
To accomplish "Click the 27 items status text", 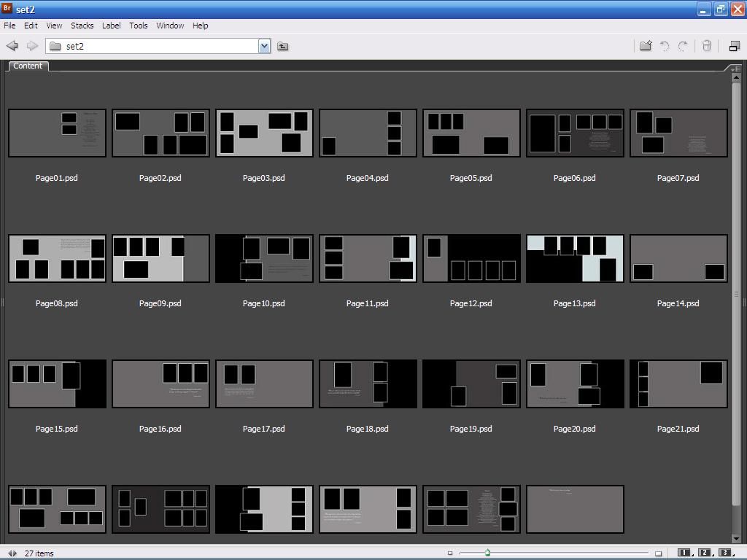I will (39, 553).
